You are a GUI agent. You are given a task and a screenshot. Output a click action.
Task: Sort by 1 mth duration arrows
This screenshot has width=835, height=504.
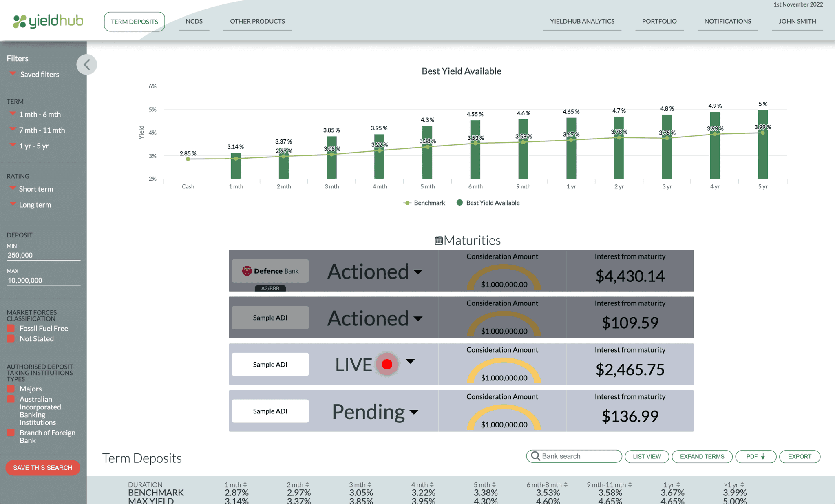tap(245, 485)
